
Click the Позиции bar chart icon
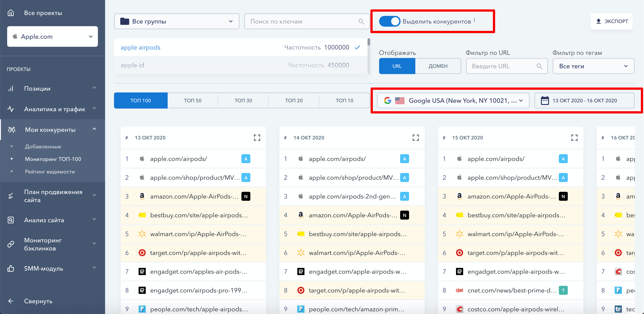click(x=11, y=89)
